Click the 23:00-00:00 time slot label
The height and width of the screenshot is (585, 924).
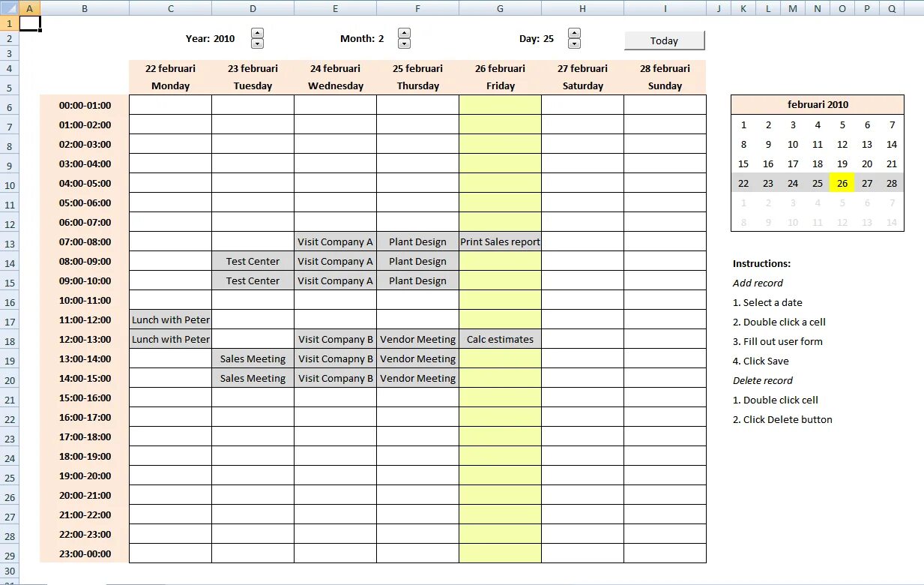pyautogui.click(x=85, y=553)
